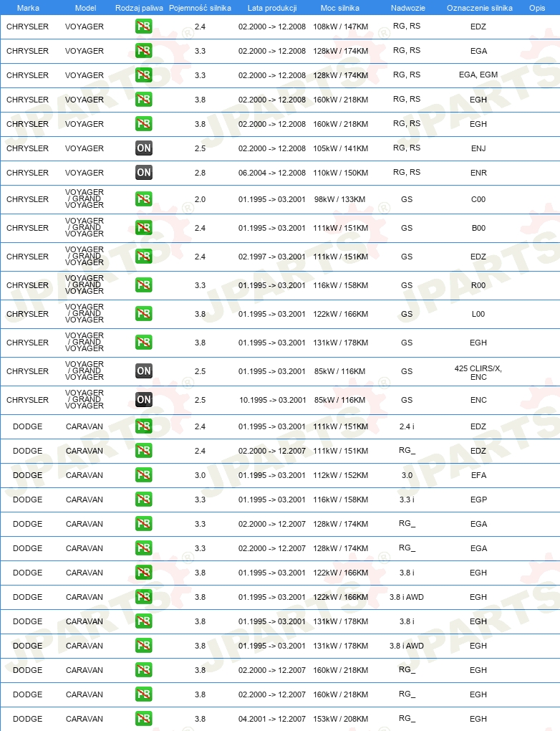The height and width of the screenshot is (731, 560).
Task: Click the Rodzaj paliwa column header
Action: [x=140, y=8]
